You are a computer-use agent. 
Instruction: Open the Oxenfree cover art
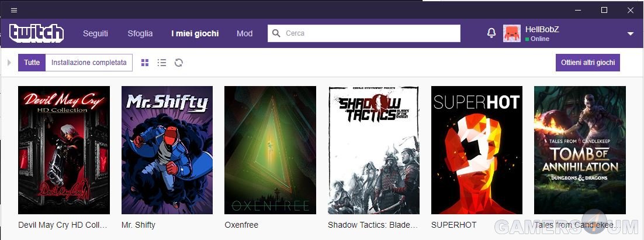coord(270,150)
